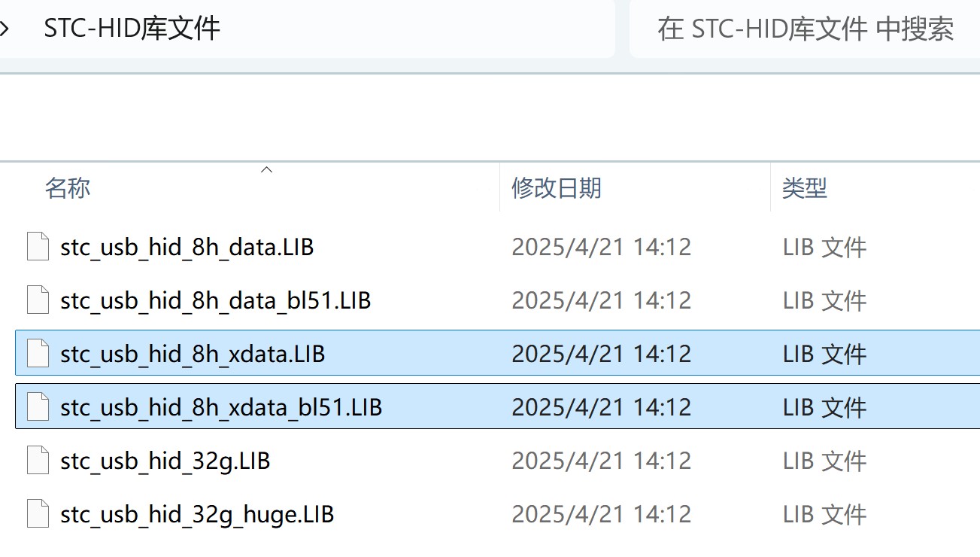Click the file icon of stc_usb_hid_32g_huge.LIB
Viewport: 980px width, 557px height.
tap(38, 514)
